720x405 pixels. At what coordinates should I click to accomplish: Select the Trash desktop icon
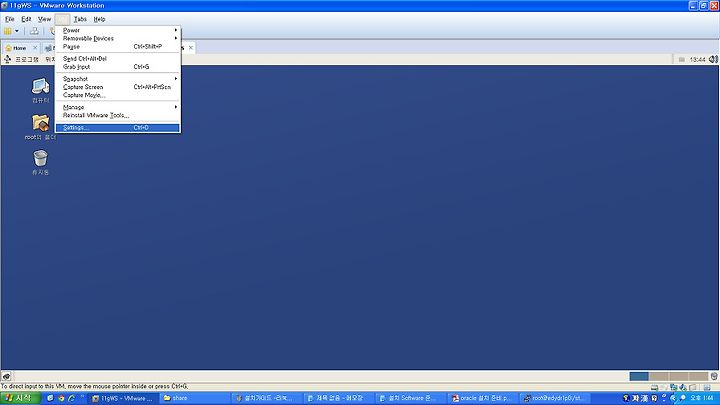click(40, 162)
